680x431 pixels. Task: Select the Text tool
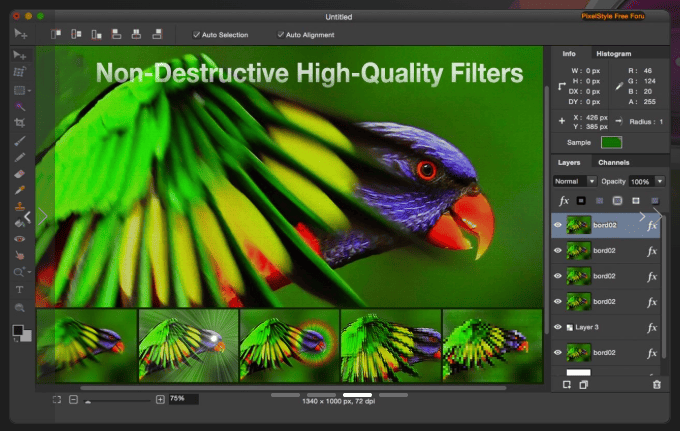[20, 290]
